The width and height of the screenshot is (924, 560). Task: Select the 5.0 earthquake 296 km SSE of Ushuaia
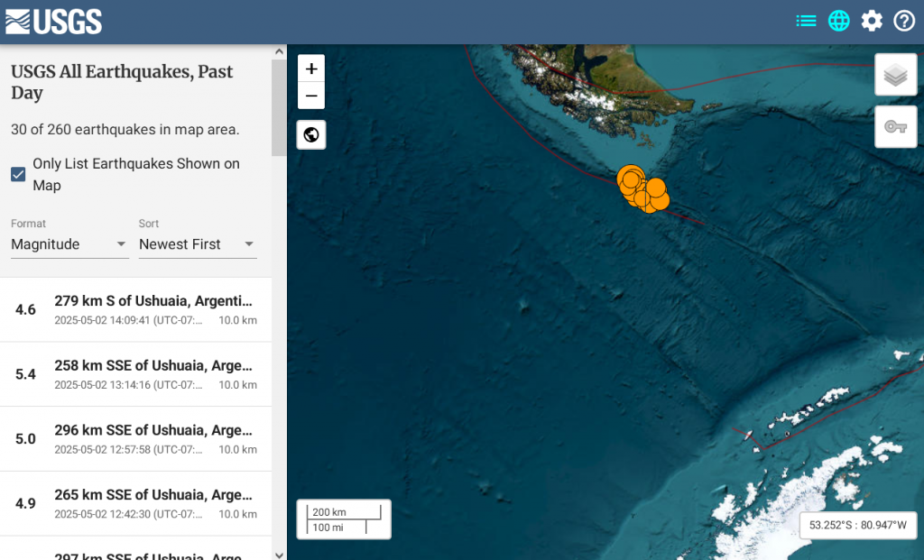coord(135,439)
